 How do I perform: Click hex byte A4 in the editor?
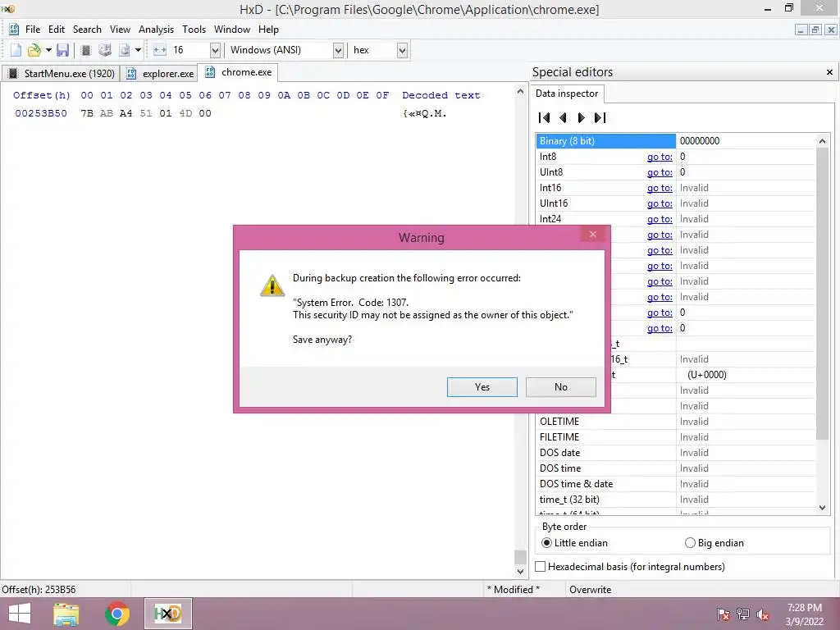tap(126, 113)
